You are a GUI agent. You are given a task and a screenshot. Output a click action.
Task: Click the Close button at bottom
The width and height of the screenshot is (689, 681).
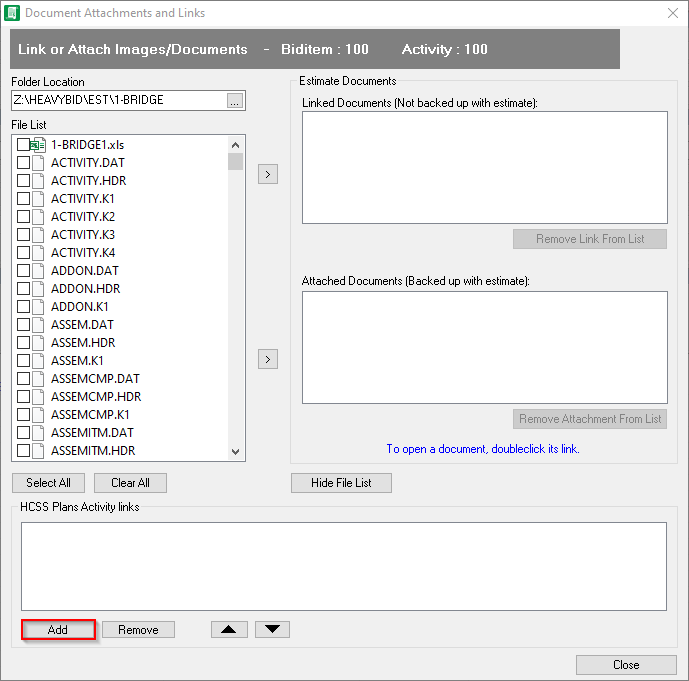[626, 665]
